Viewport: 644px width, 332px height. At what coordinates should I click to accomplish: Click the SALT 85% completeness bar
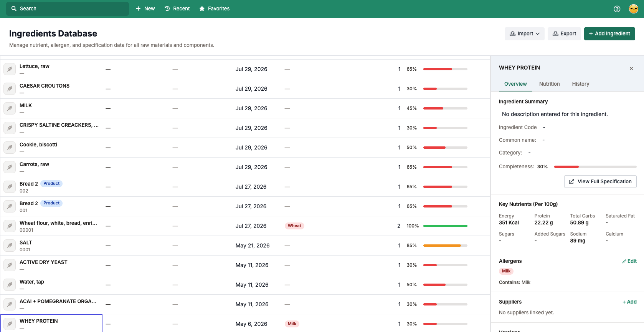pos(445,246)
